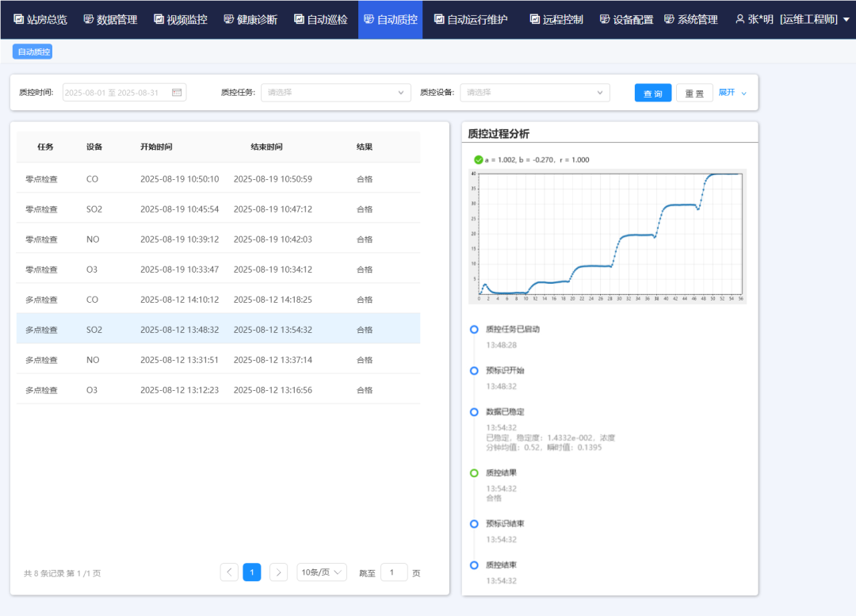Image resolution: width=856 pixels, height=616 pixels.
Task: Open the 设备配置 menu
Action: click(627, 20)
